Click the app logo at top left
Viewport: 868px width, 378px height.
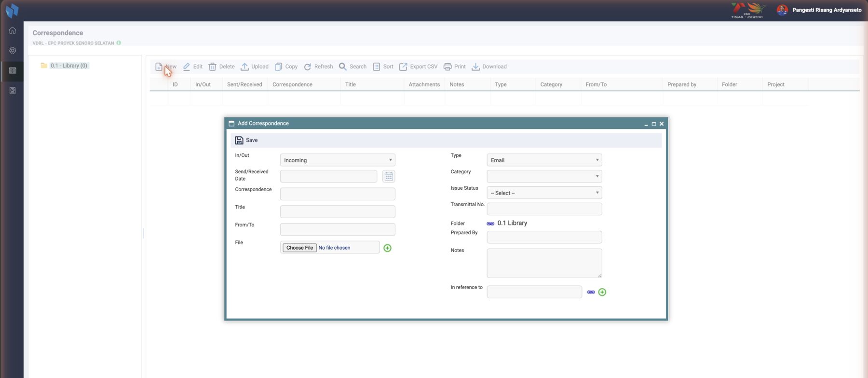(12, 10)
